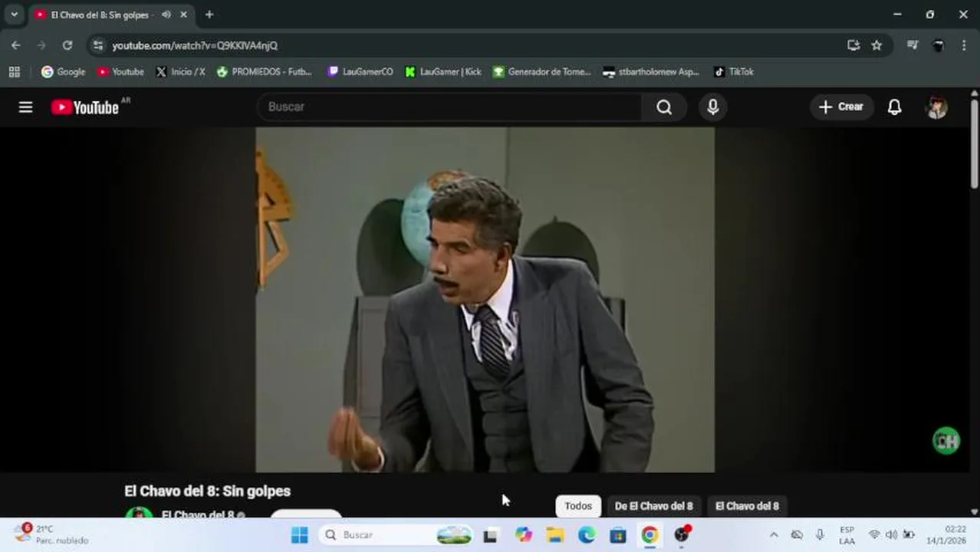Screen dimensions: 980x552
Task: Open the weather widget showing 21°C
Action: pos(51,534)
